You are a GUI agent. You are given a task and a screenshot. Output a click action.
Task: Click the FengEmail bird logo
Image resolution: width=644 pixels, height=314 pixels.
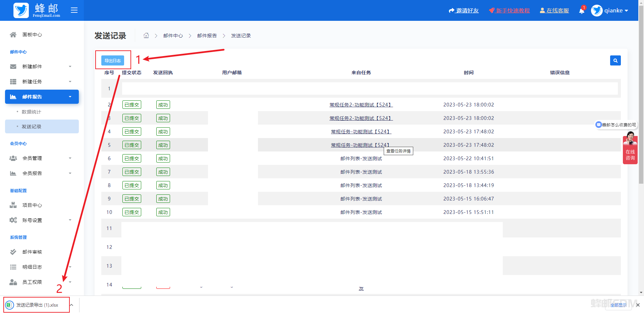tap(21, 10)
